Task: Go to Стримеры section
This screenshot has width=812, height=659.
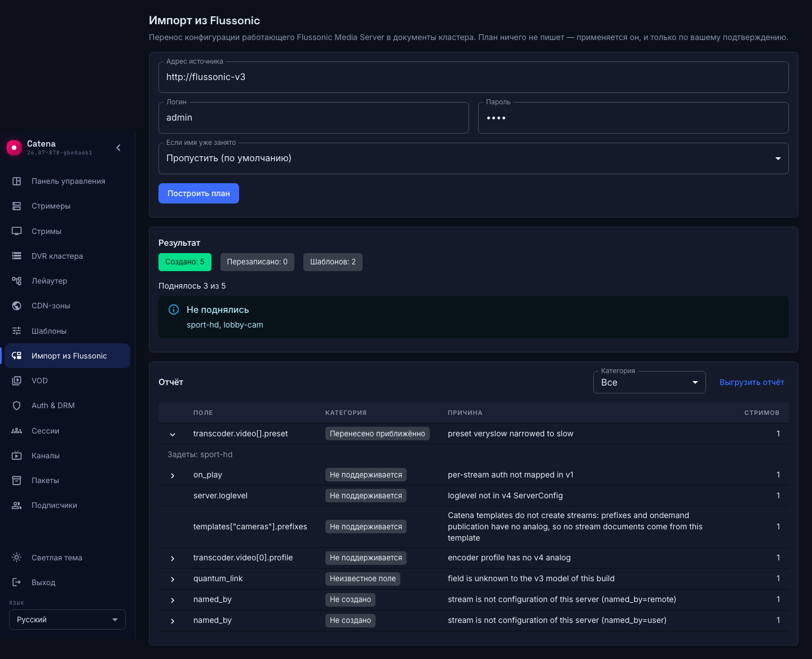Action: [x=68, y=206]
